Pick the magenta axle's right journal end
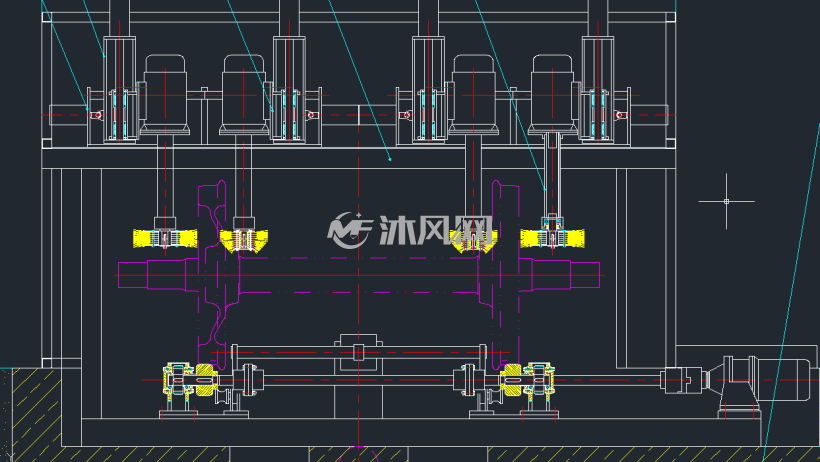820x462 pixels. point(585,275)
